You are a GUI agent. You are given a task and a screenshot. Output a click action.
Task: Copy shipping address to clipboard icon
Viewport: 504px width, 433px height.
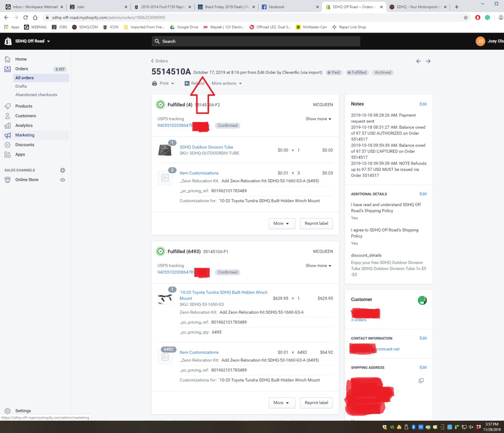click(x=421, y=381)
